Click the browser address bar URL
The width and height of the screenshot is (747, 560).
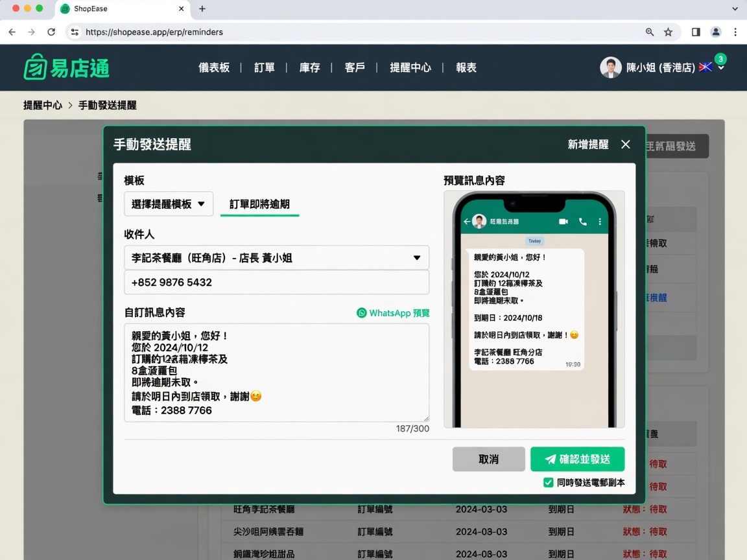tap(154, 32)
